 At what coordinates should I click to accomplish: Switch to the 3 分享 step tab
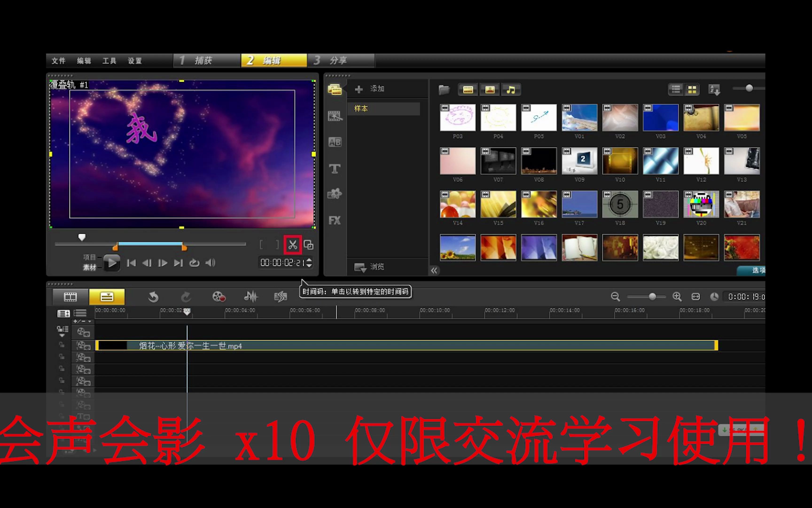coord(341,60)
